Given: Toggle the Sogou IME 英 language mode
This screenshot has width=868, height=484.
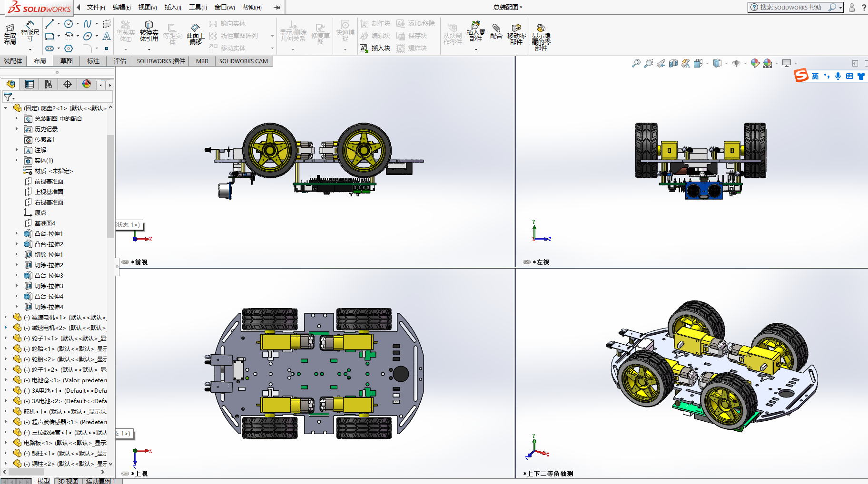Looking at the screenshot, I should (815, 76).
